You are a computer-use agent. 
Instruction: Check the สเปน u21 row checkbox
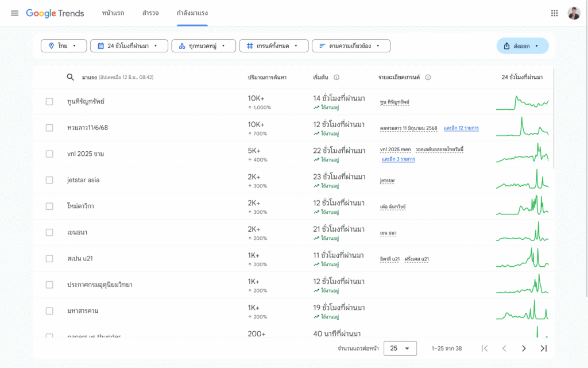(x=49, y=259)
